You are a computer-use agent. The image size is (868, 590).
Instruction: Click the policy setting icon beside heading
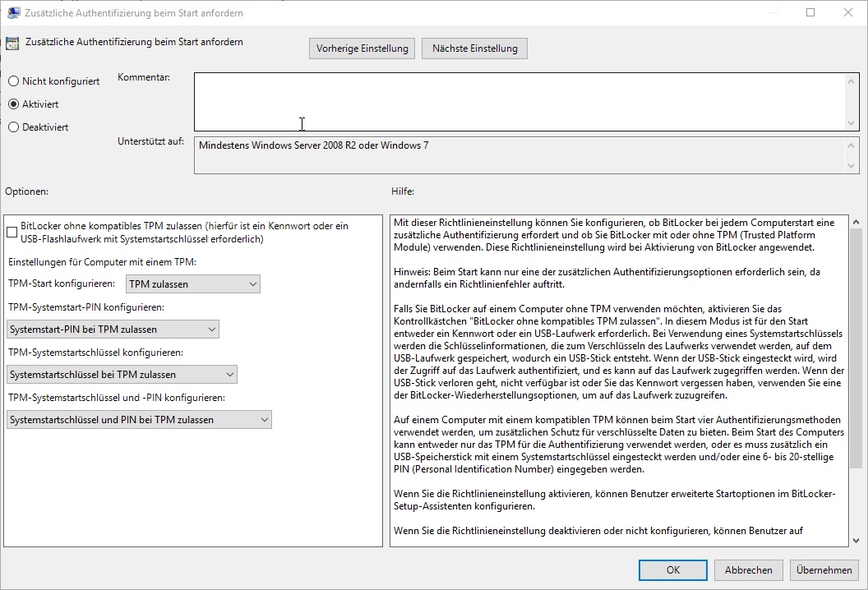(x=12, y=44)
